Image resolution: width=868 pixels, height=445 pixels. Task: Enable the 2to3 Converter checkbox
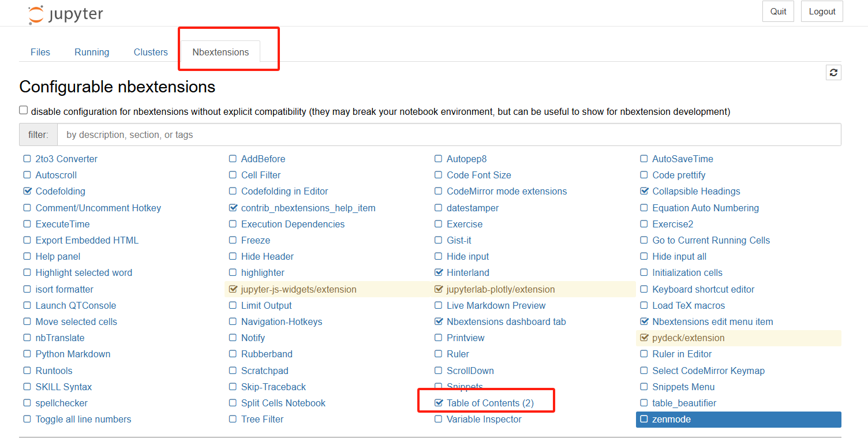[27, 159]
